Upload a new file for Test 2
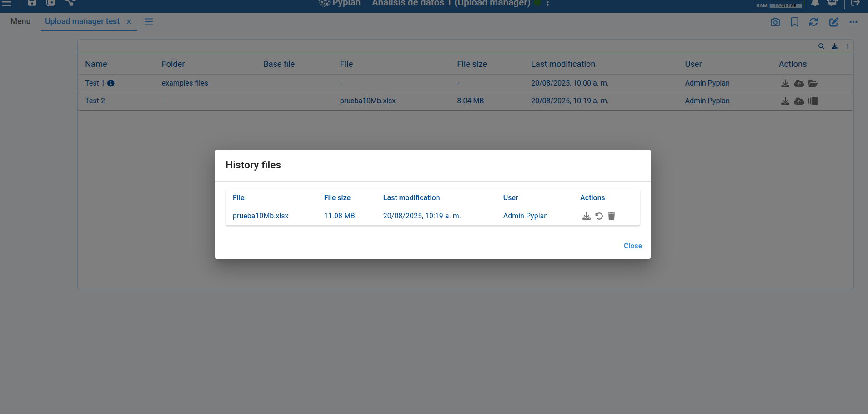This screenshot has width=868, height=414. pyautogui.click(x=799, y=101)
